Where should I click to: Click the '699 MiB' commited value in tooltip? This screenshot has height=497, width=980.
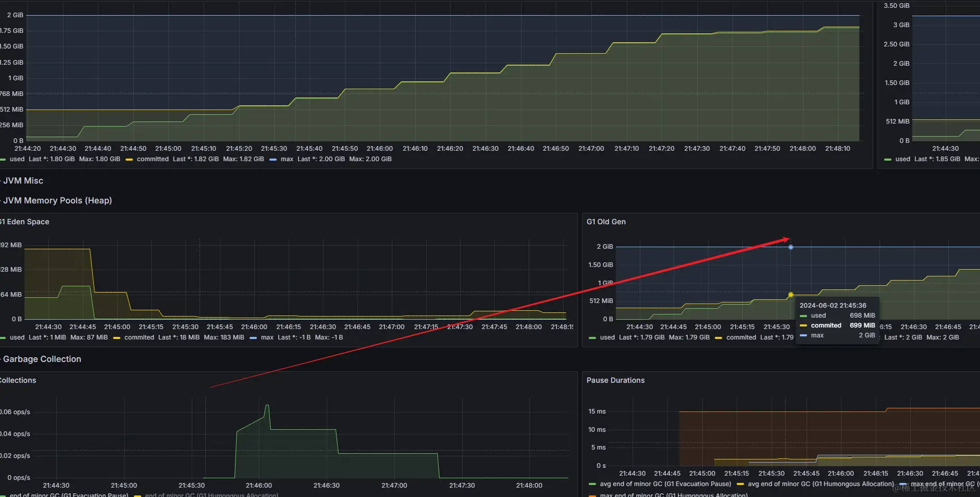point(862,325)
